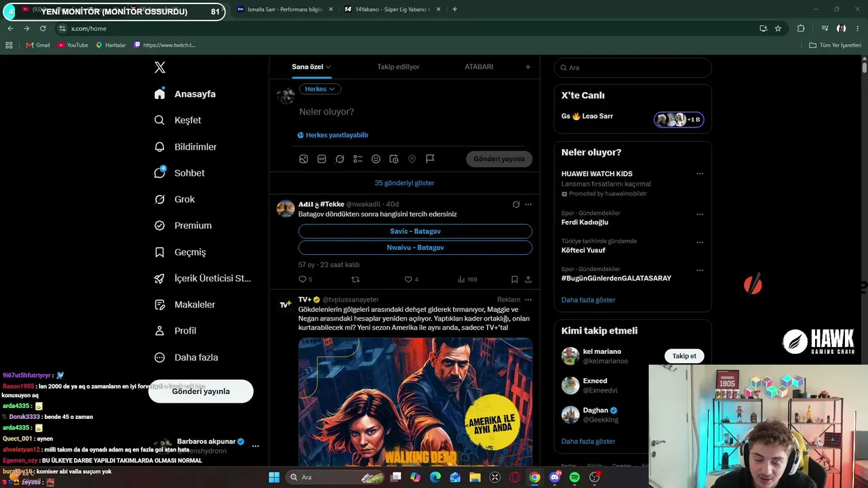Switch to Takip ediliyor tab
Image resolution: width=868 pixels, height=488 pixels.
[398, 66]
